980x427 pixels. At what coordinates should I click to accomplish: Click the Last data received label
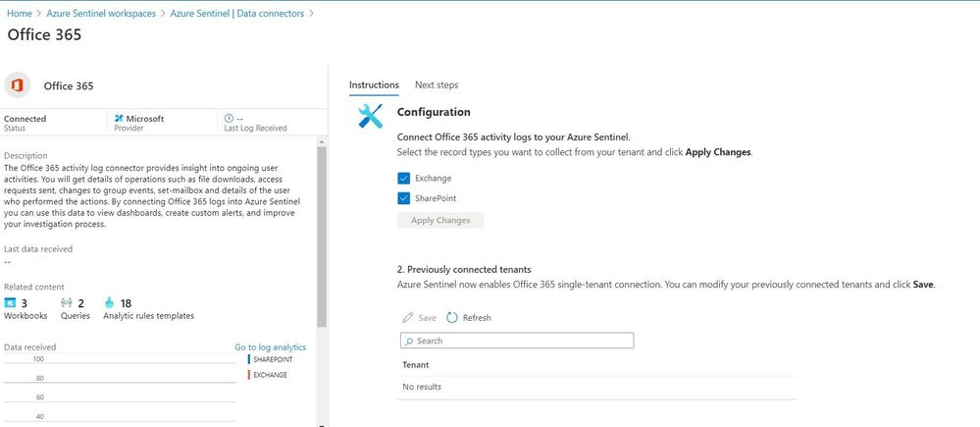(38, 248)
